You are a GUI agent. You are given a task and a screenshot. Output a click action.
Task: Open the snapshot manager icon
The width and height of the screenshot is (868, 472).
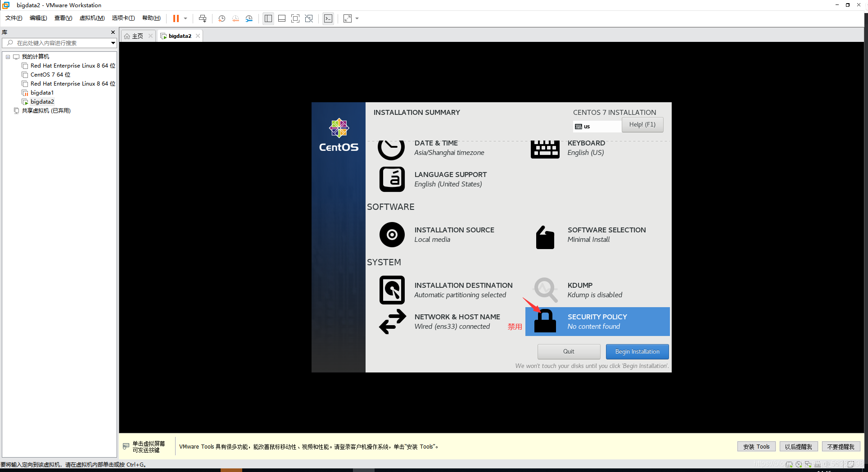(x=249, y=18)
